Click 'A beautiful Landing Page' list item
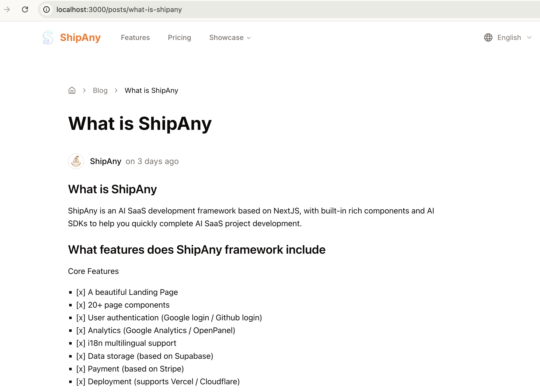This screenshot has height=392, width=540. [x=133, y=292]
